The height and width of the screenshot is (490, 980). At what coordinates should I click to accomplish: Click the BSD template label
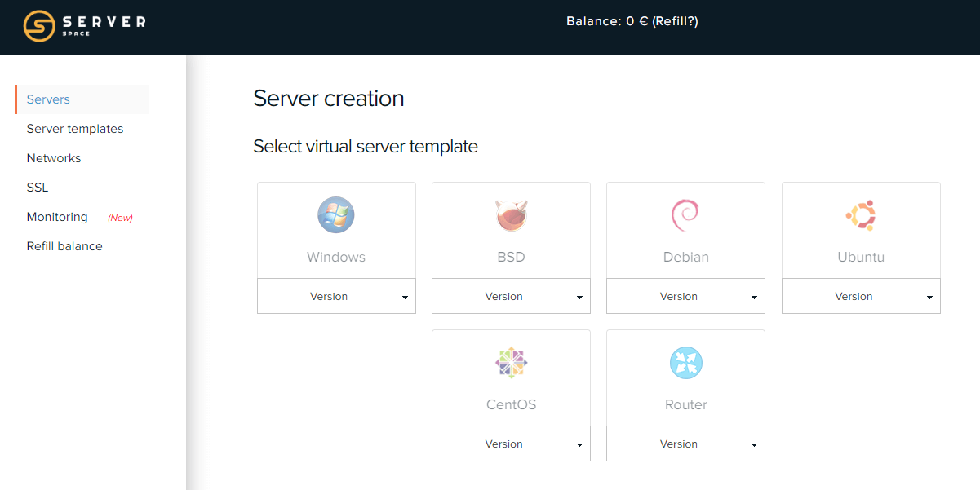pos(511,257)
